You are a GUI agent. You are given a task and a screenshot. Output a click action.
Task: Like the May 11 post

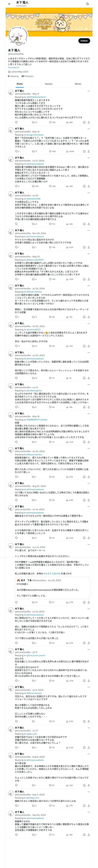click(50, 122)
